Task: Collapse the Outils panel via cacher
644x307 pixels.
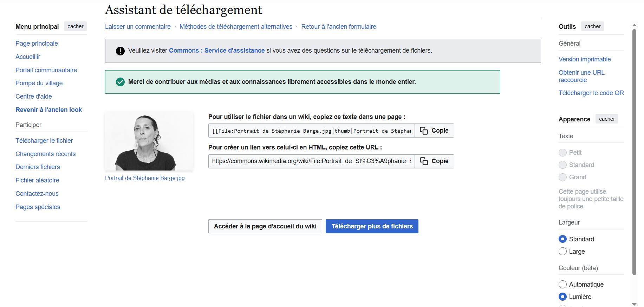Action: pyautogui.click(x=592, y=26)
